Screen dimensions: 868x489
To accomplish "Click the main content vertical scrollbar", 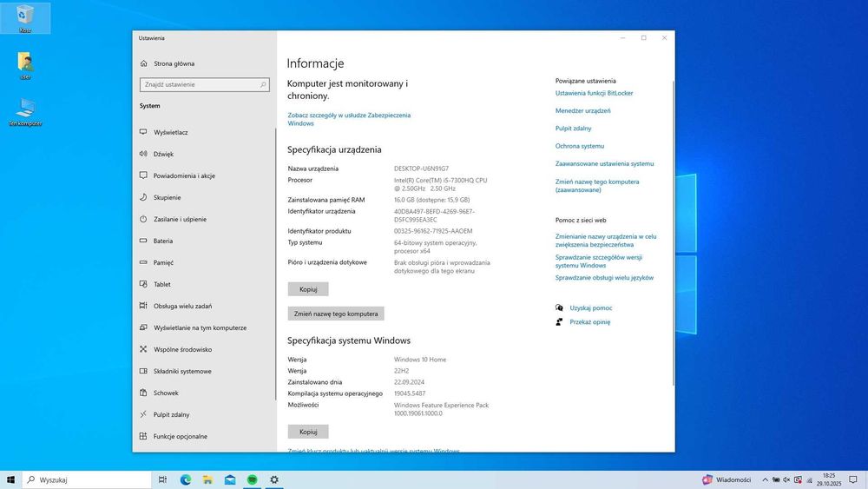I will tap(674, 233).
